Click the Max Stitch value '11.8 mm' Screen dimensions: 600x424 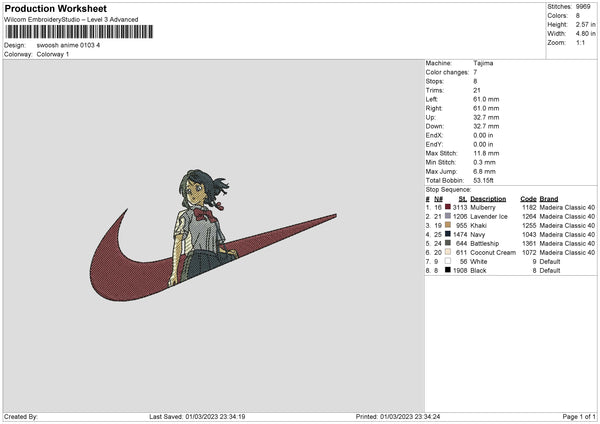486,153
